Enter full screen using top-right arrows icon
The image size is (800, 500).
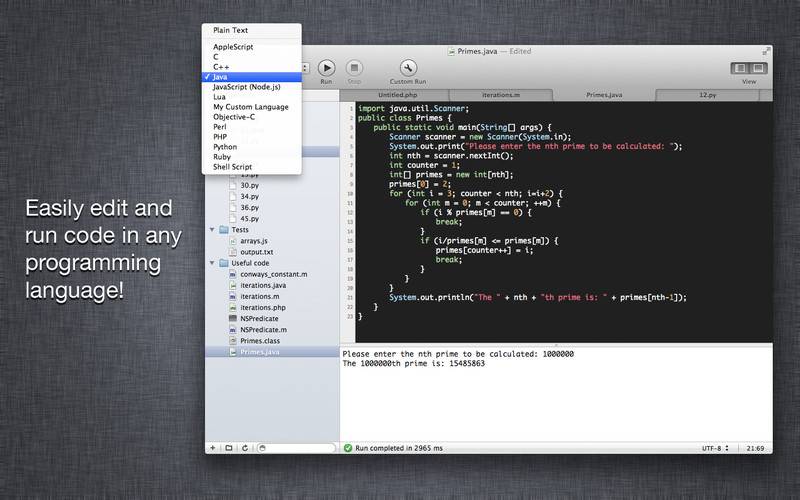[766, 49]
